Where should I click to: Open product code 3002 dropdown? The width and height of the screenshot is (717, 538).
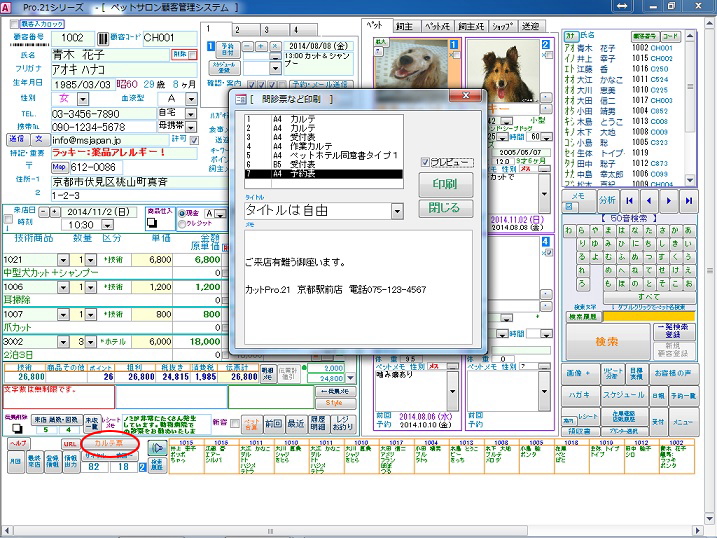point(63,342)
